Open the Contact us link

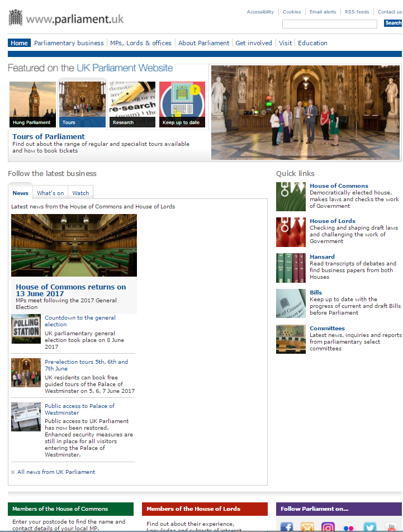coord(390,12)
